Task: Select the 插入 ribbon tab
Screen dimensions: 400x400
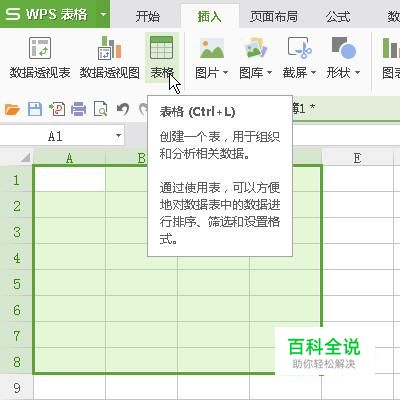Action: (x=210, y=16)
